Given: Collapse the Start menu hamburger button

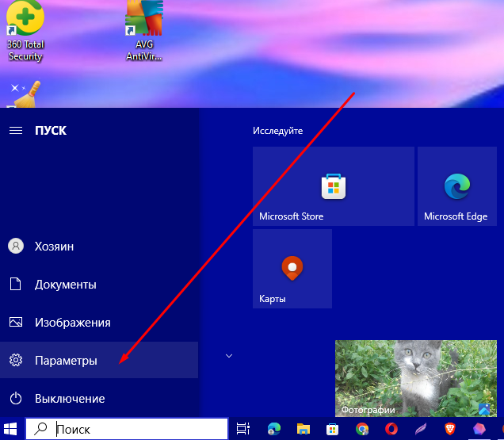Looking at the screenshot, I should tap(16, 130).
